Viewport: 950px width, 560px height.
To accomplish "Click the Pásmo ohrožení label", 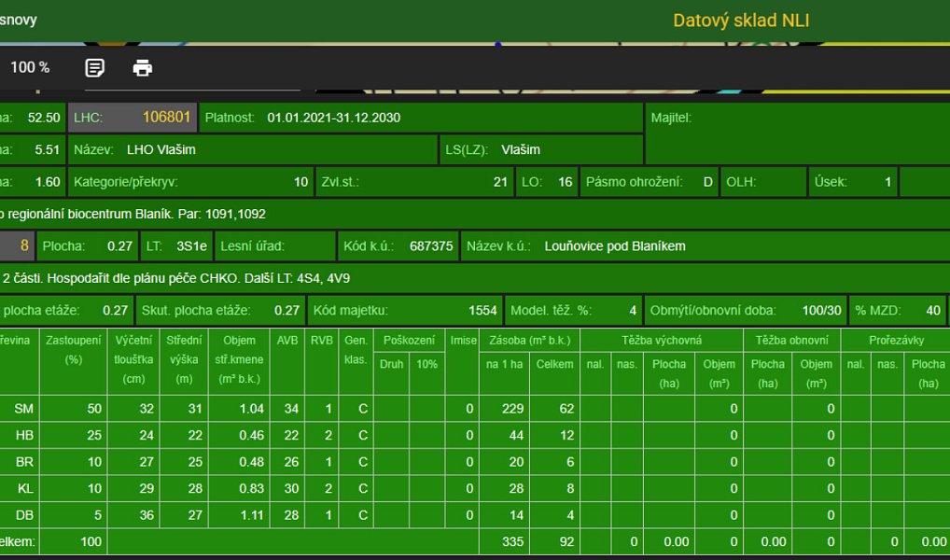I will click(x=634, y=182).
